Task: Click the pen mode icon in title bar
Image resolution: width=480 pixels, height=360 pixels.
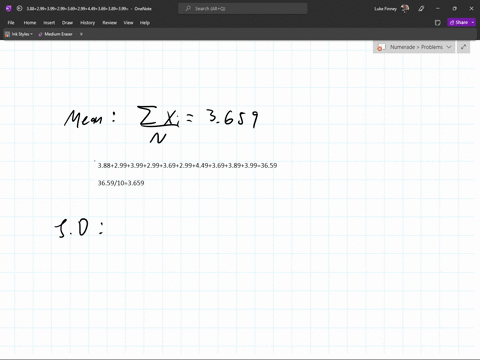Action: [421, 8]
